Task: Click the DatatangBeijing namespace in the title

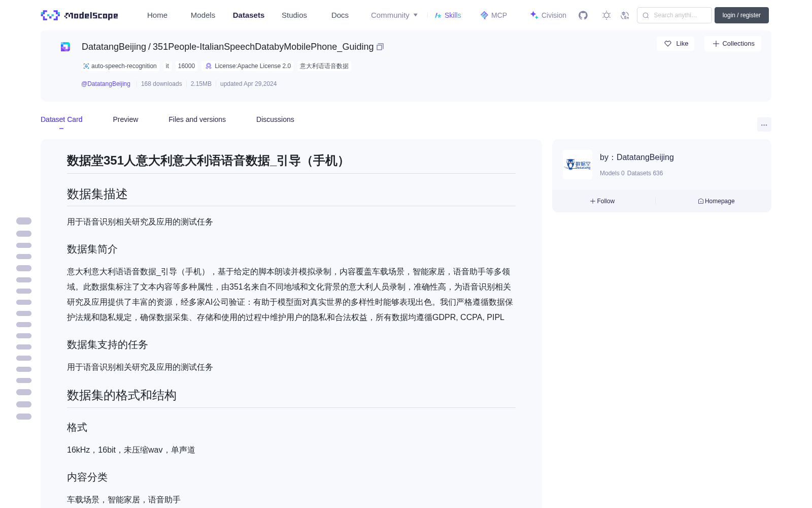Action: 114,47
